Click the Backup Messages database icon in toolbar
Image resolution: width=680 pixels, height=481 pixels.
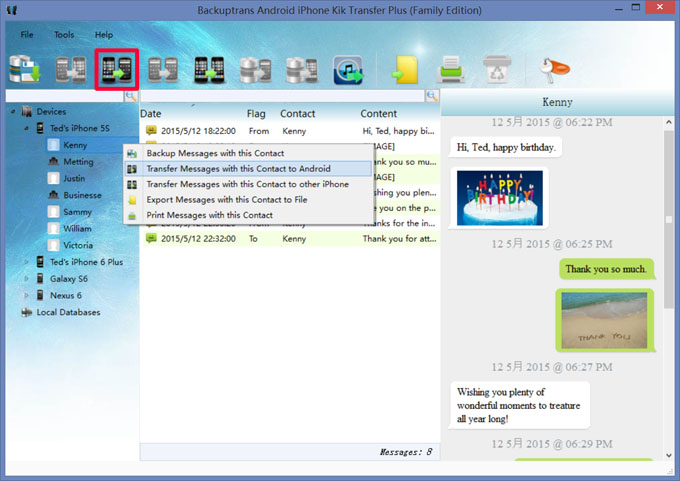click(x=25, y=69)
